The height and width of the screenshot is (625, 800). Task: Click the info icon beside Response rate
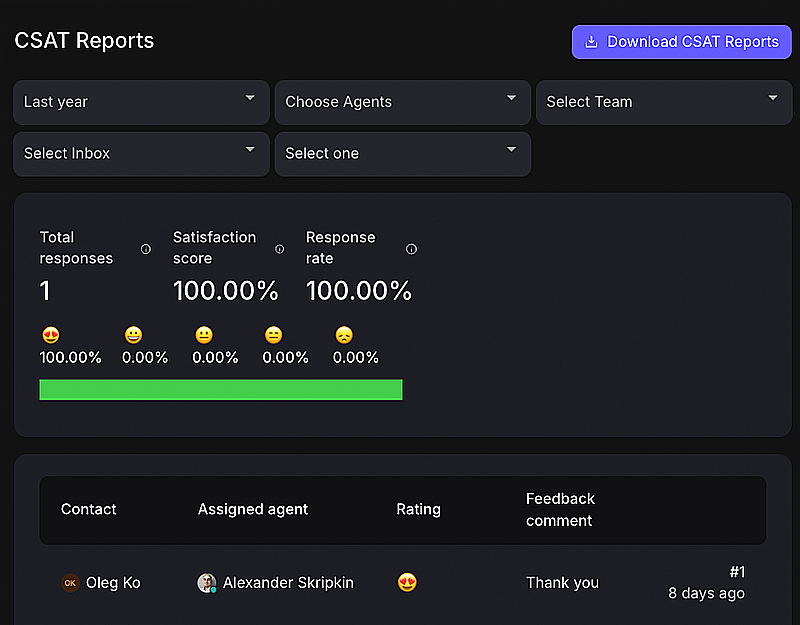411,249
